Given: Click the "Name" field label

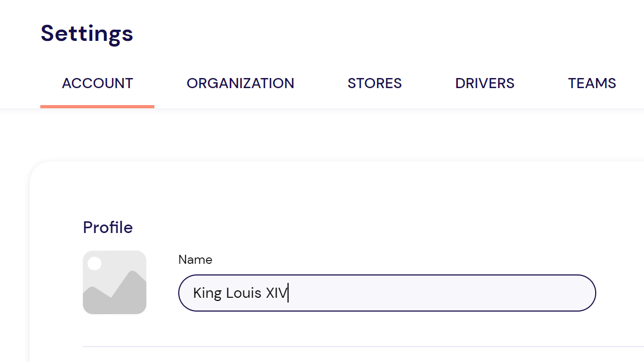Looking at the screenshot, I should 195,260.
